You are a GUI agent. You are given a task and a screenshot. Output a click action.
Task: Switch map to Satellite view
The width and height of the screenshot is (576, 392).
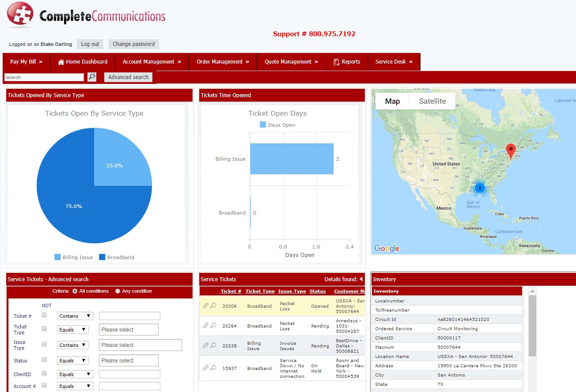coord(432,101)
